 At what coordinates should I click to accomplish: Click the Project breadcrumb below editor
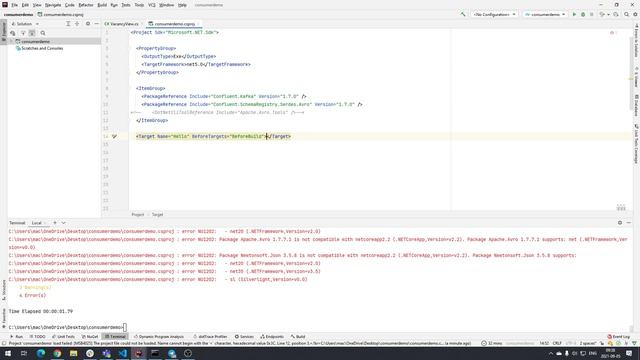[138, 214]
